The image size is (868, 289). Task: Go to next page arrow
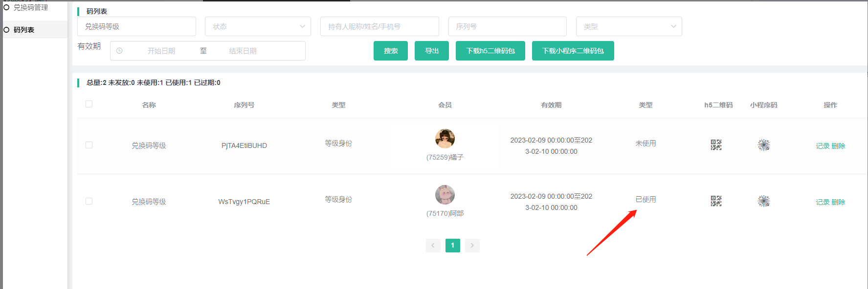coord(472,245)
